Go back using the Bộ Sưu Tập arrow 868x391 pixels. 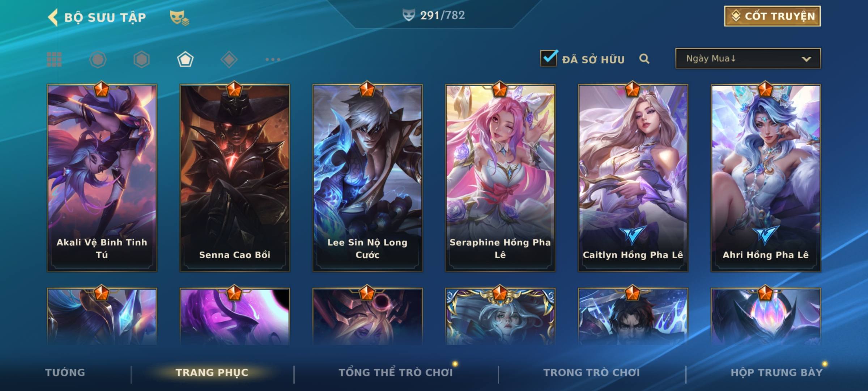tap(53, 17)
